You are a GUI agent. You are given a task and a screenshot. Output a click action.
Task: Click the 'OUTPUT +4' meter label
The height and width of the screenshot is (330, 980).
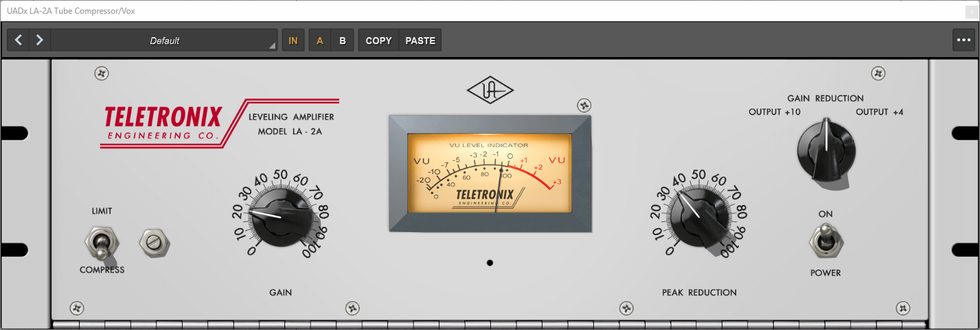click(x=880, y=112)
